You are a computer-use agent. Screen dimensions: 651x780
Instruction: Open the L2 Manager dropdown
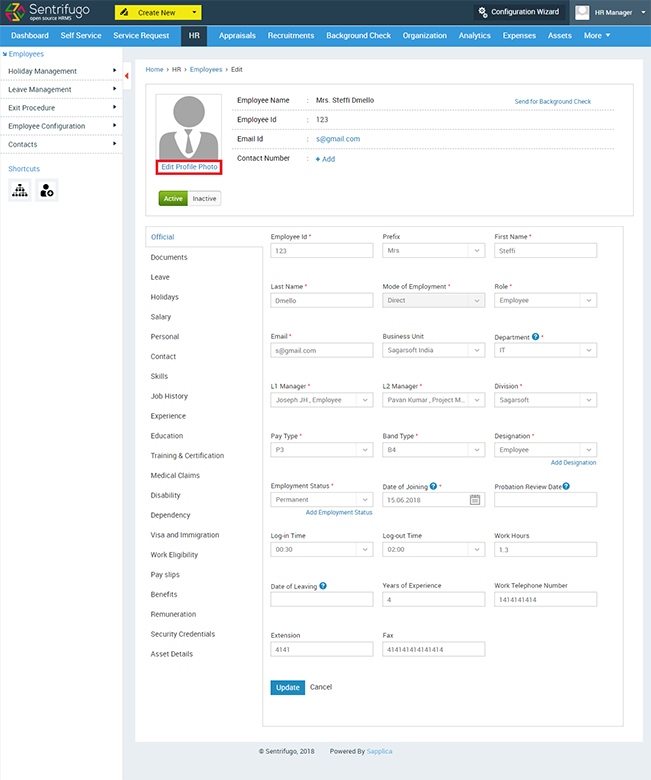click(434, 400)
